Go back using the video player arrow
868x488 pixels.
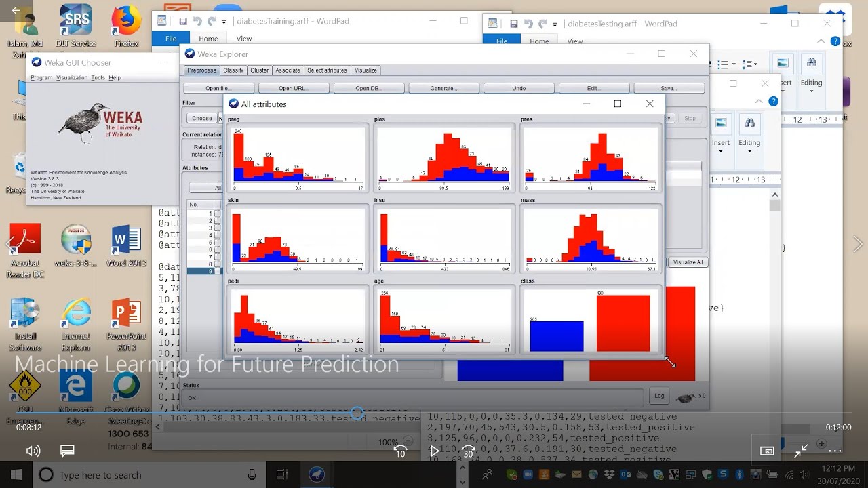(x=16, y=11)
